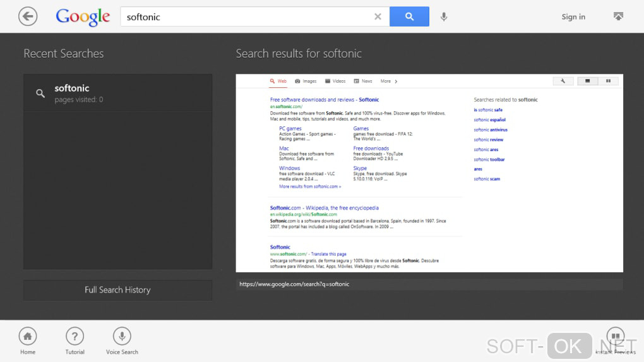The width and height of the screenshot is (644, 362).
Task: Switch to Videos tab in results
Action: [335, 81]
